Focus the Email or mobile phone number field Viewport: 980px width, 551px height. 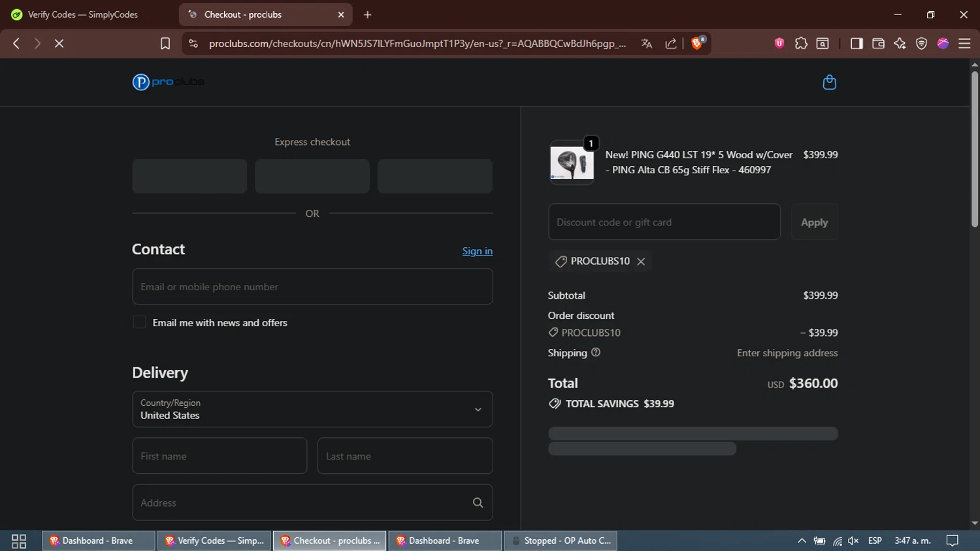tap(312, 286)
